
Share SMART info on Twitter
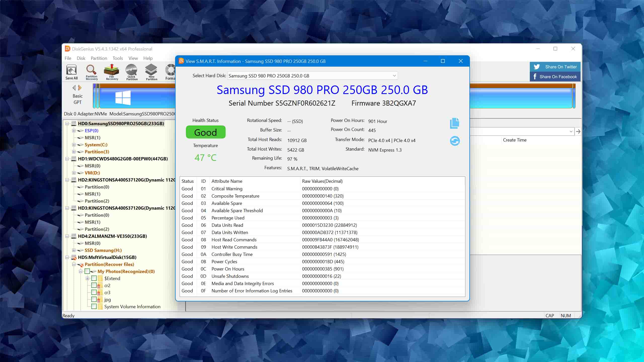click(554, 67)
